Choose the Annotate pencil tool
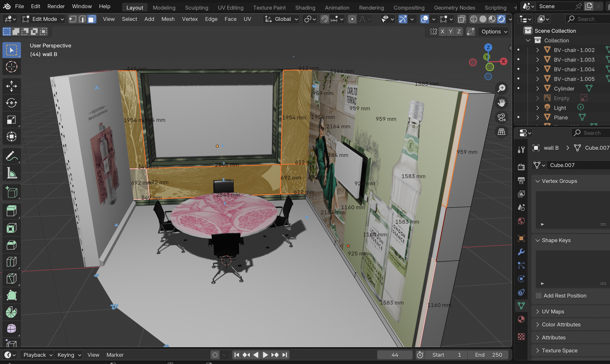 [11, 156]
